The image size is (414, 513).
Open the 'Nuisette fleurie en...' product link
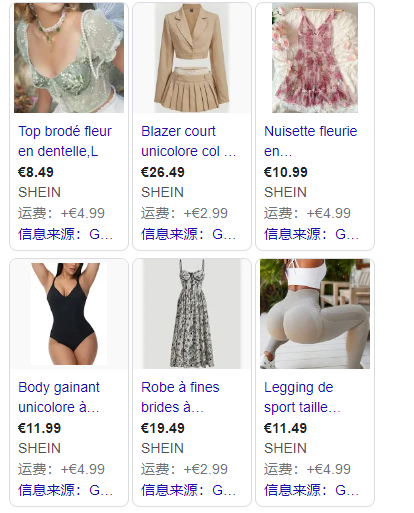pyautogui.click(x=310, y=141)
